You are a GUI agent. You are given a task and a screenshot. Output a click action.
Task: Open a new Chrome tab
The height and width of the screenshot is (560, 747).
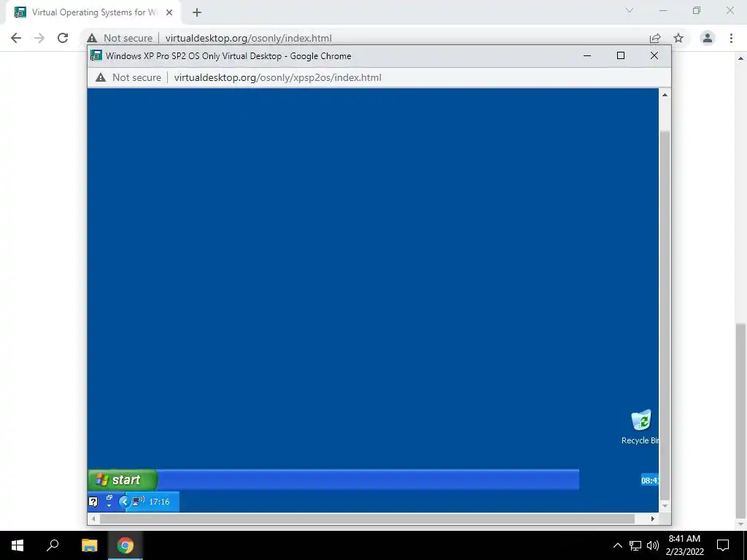[x=197, y=12]
